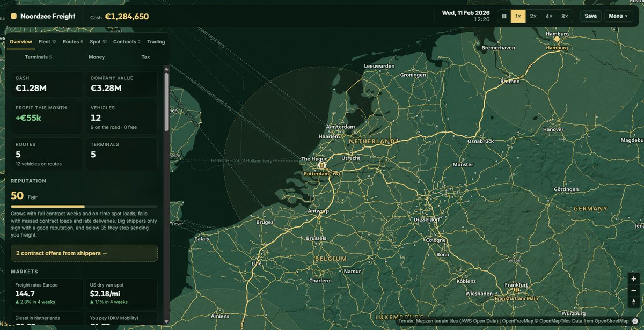Image resolution: width=644 pixels, height=330 pixels.
Task: Click the Vehicles 12 card
Action: [x=122, y=118]
